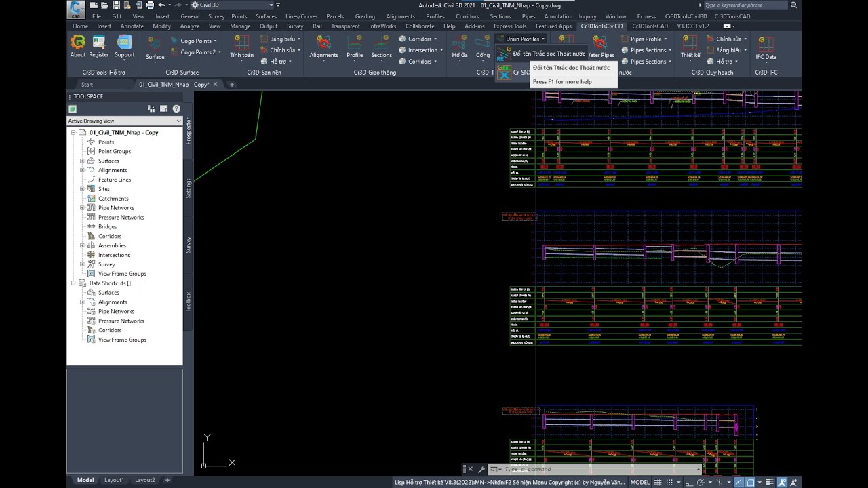Viewport: 868px width, 488px height.
Task: Click the command line customize wrench icon
Action: (481, 469)
